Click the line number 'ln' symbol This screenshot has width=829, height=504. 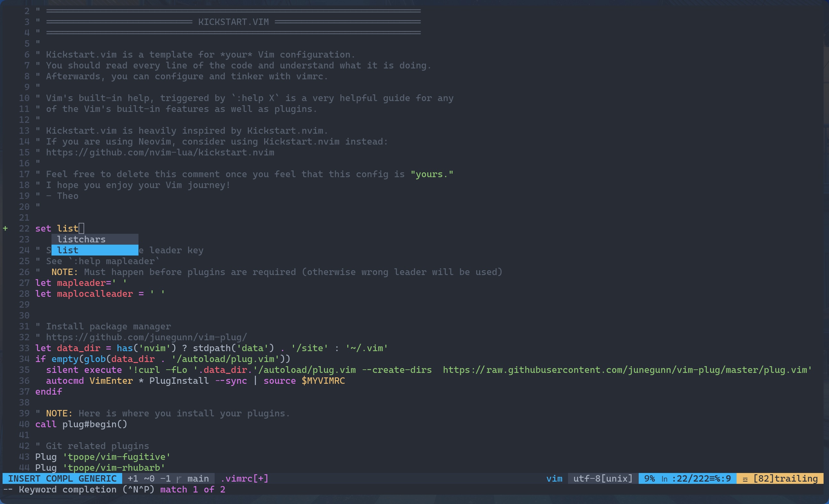(x=665, y=479)
